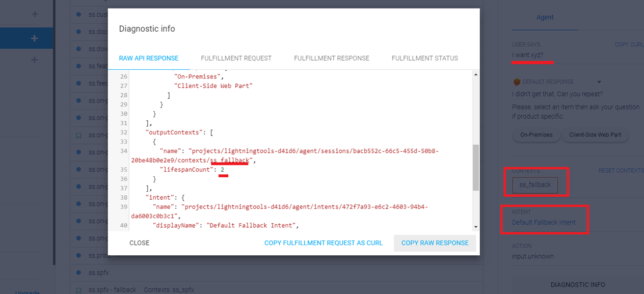The height and width of the screenshot is (294, 644).
Task: Click the JSON response vertical scrollbar thumb
Action: pos(476,167)
